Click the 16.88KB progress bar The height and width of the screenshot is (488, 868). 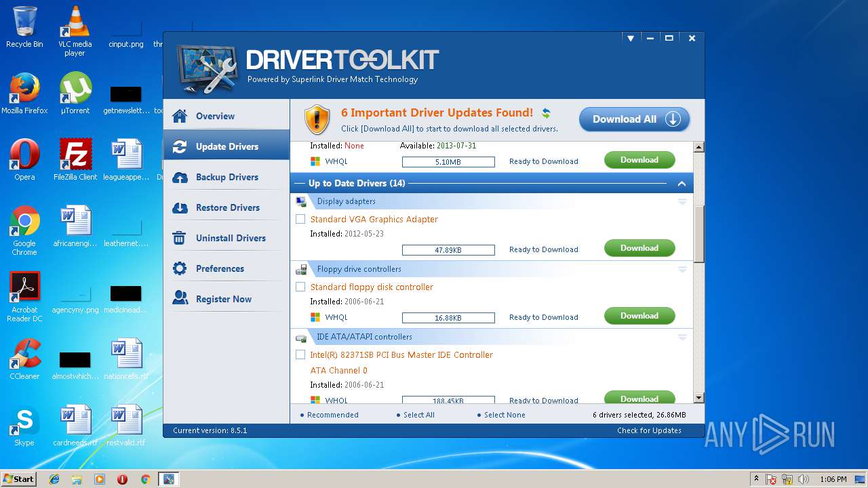point(448,318)
